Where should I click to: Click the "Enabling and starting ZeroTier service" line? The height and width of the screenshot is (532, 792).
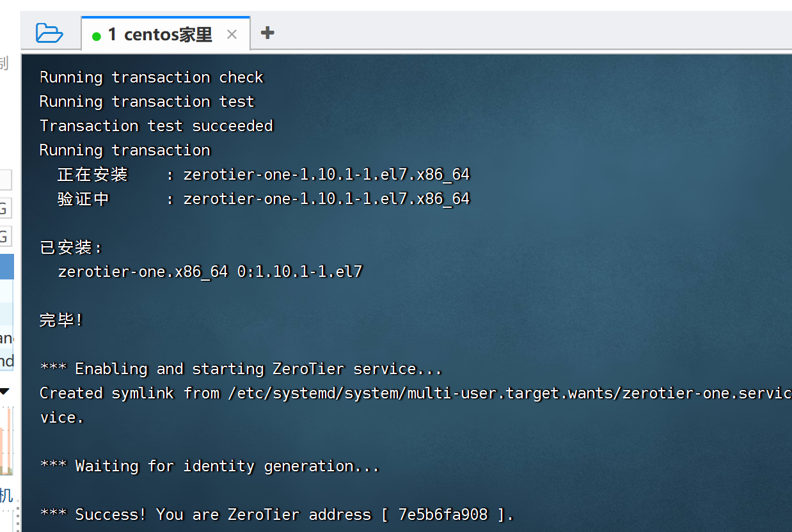point(241,369)
